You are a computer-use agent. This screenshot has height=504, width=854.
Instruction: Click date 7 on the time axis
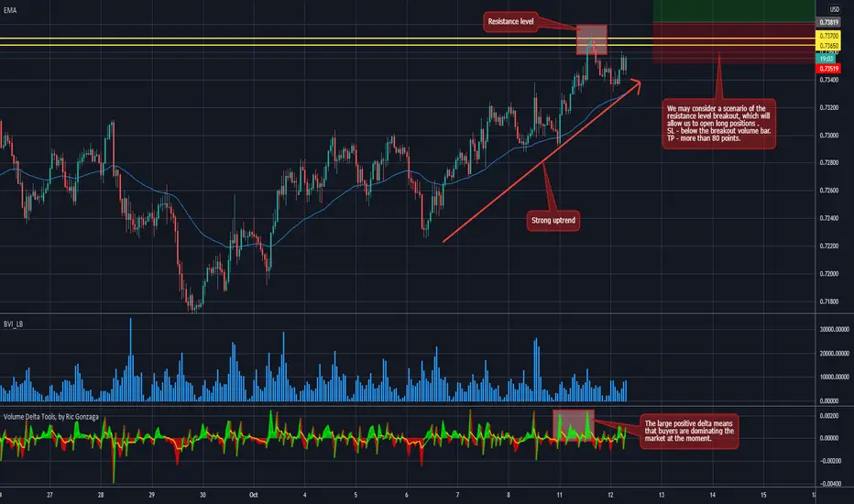[457, 495]
